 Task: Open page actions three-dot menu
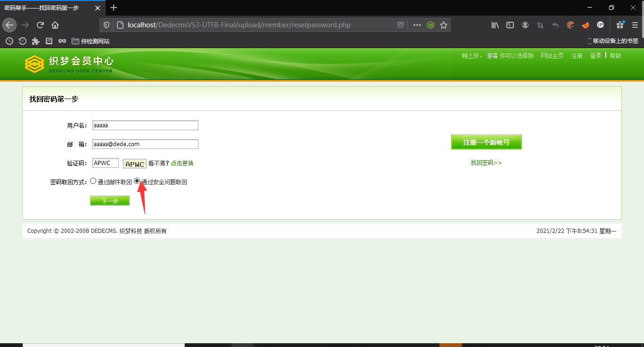(x=417, y=25)
